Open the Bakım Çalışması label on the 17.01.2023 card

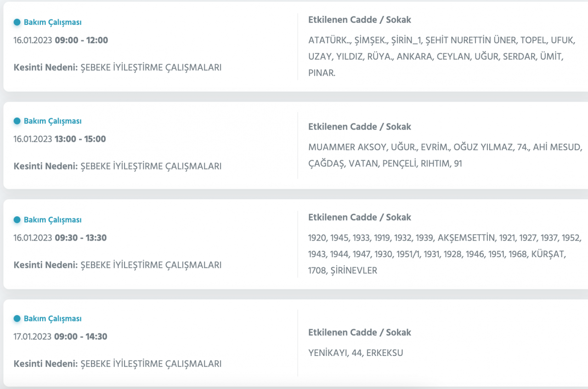pos(52,318)
